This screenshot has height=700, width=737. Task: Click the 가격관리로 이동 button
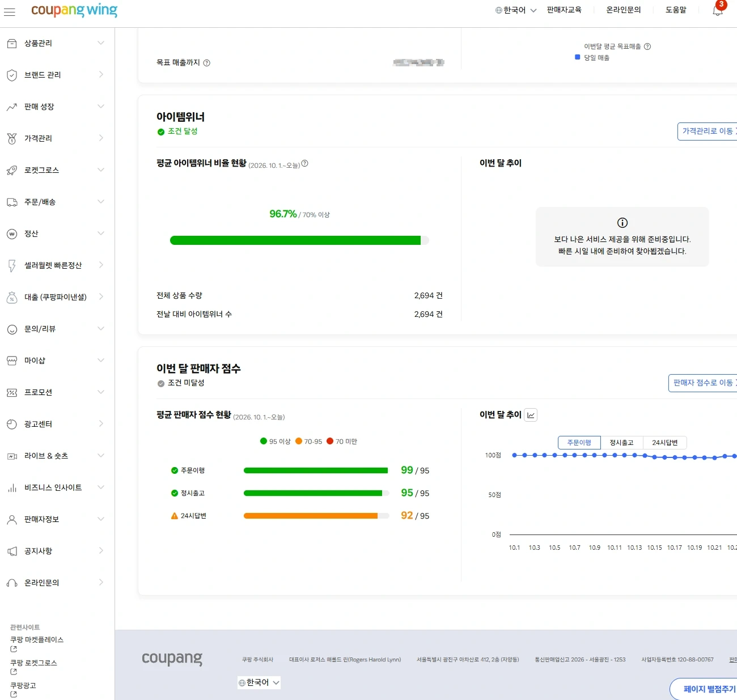pyautogui.click(x=708, y=131)
